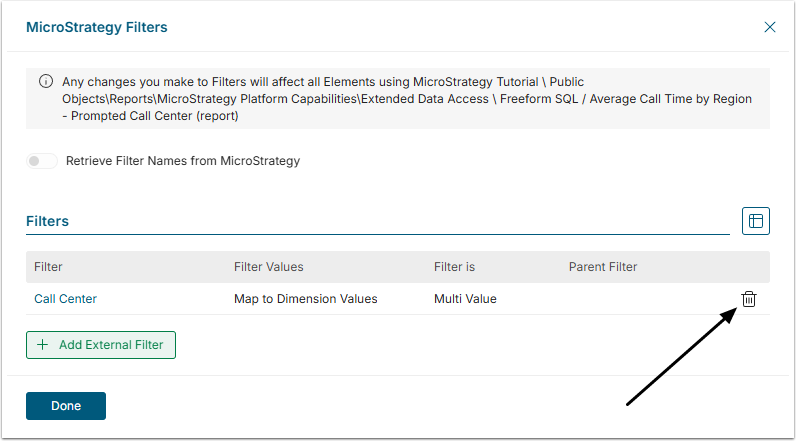Click the Filter is column header
This screenshot has height=441, width=796.
point(454,267)
